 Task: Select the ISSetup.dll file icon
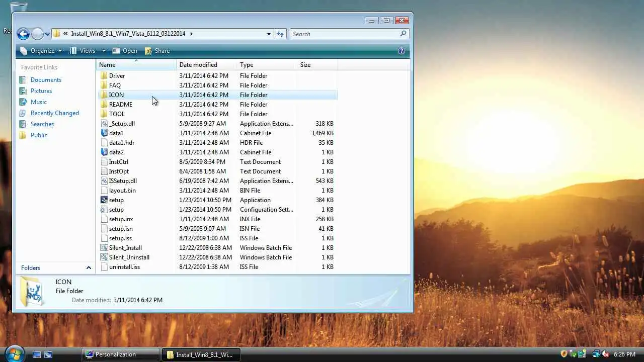coord(104,181)
